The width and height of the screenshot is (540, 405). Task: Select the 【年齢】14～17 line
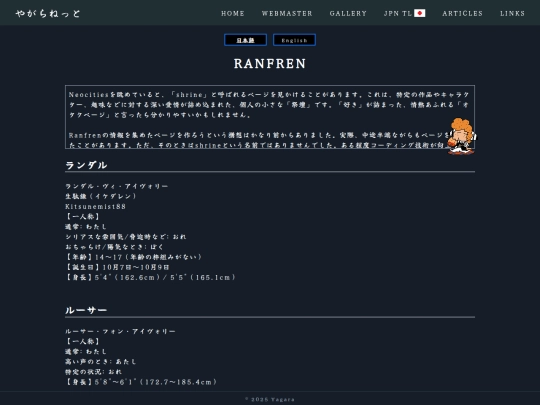134,257
